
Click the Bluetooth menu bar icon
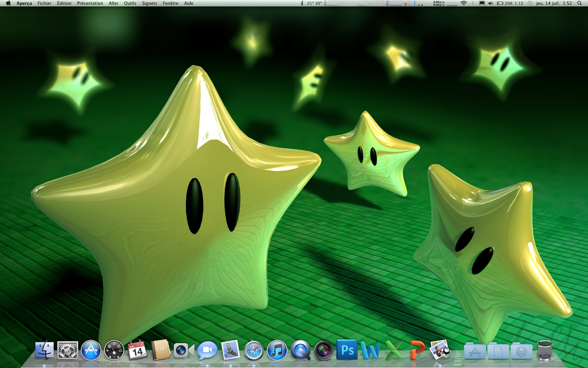tap(473, 3)
